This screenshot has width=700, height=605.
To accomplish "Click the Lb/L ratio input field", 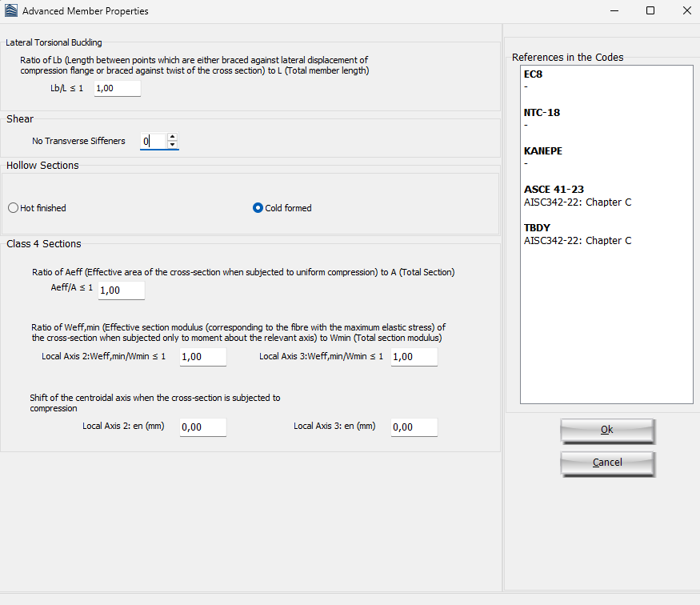I will (117, 88).
